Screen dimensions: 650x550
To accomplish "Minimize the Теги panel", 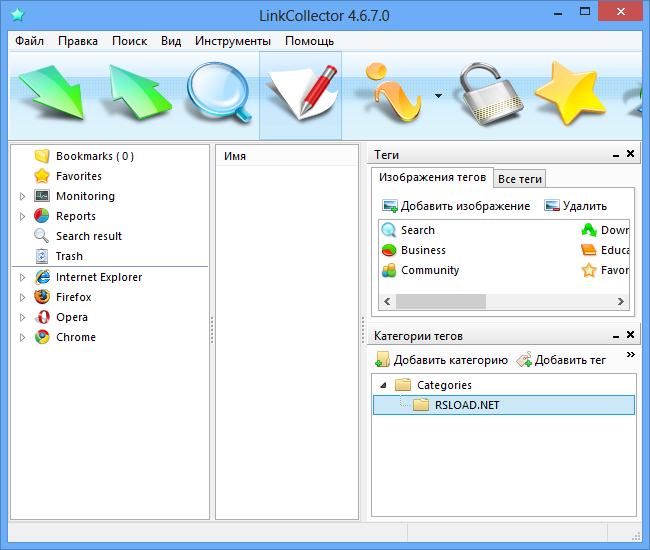I will [x=616, y=155].
